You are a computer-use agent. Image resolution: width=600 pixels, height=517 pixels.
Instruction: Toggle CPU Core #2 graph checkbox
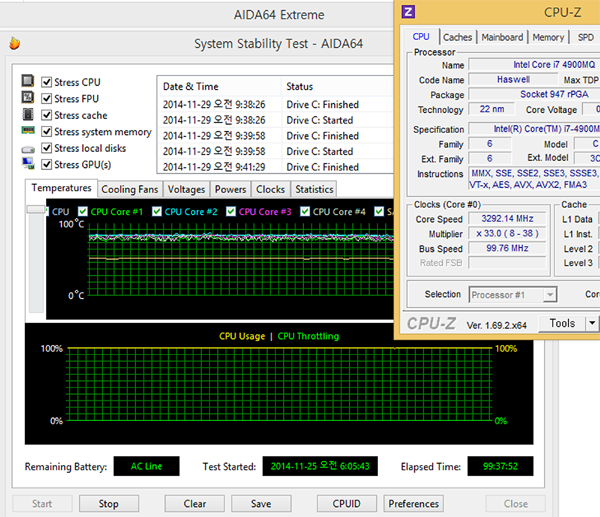157,212
